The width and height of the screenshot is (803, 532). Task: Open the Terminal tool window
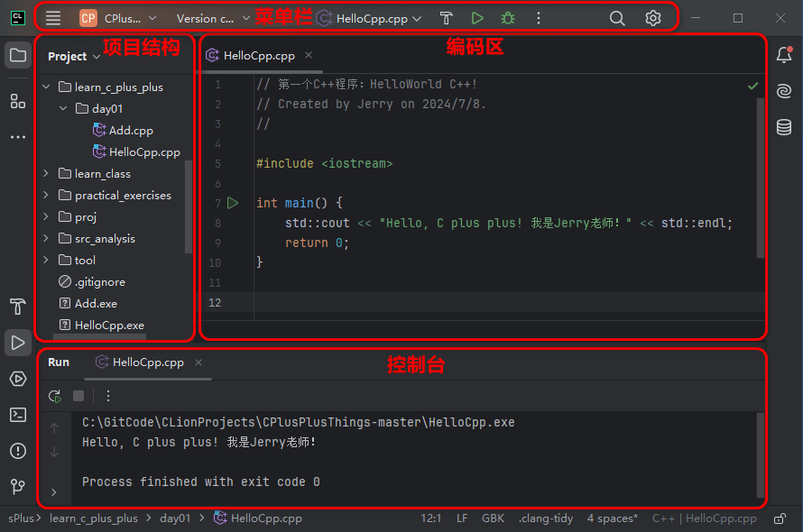point(17,415)
